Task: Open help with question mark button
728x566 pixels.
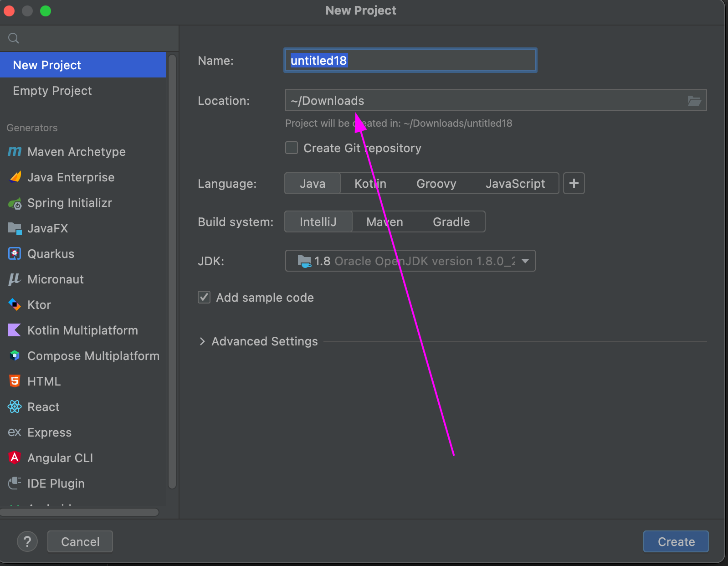Action: [27, 541]
